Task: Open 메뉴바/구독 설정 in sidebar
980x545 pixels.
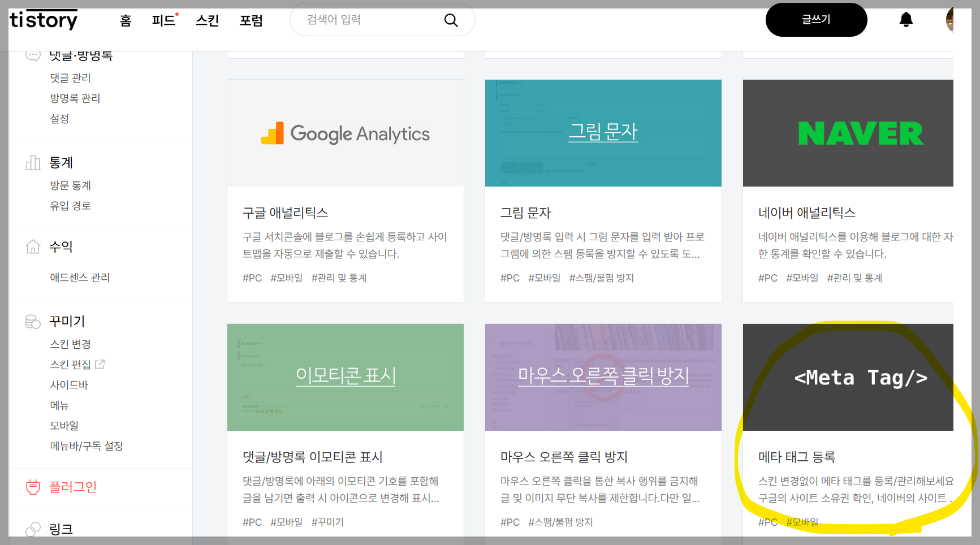Action: tap(87, 446)
